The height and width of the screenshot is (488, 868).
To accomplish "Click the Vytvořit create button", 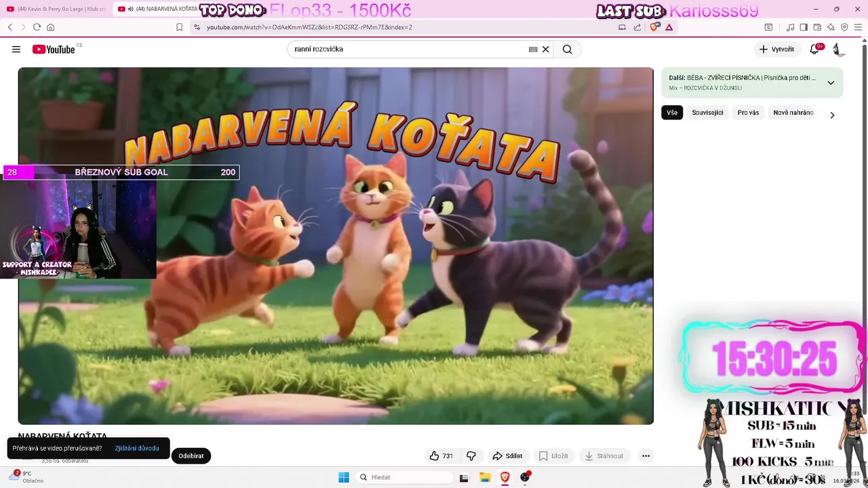I will tap(777, 49).
